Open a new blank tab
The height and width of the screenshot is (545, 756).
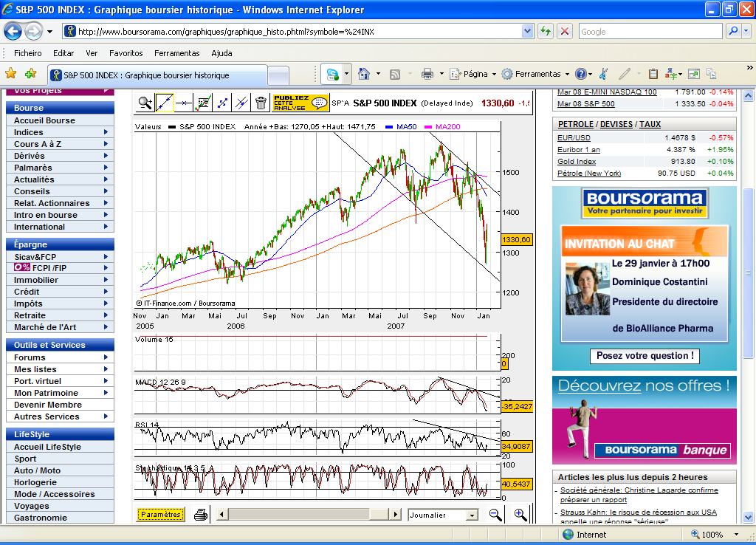[278, 76]
